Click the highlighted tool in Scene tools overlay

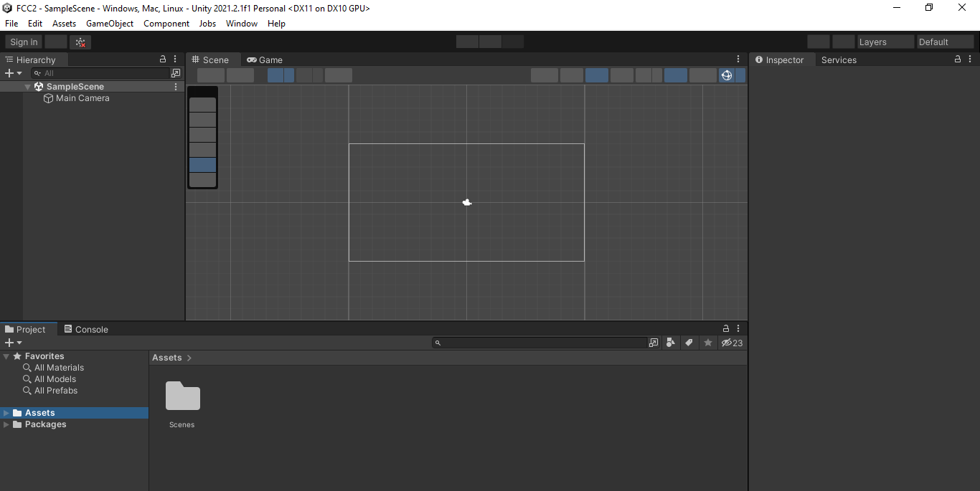coord(202,165)
